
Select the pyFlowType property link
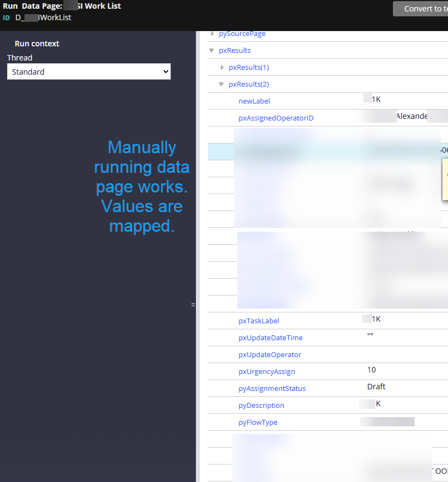[x=258, y=423]
